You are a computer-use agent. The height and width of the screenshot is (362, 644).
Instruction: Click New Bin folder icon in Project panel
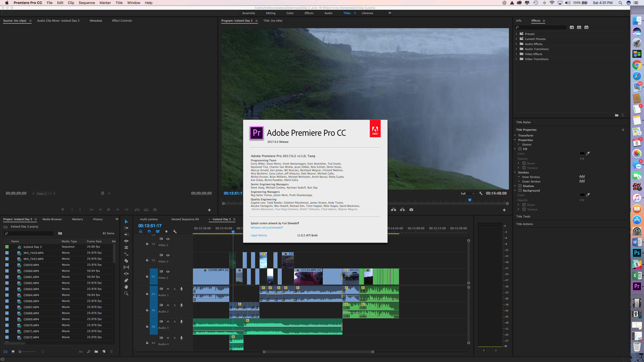(x=96, y=351)
